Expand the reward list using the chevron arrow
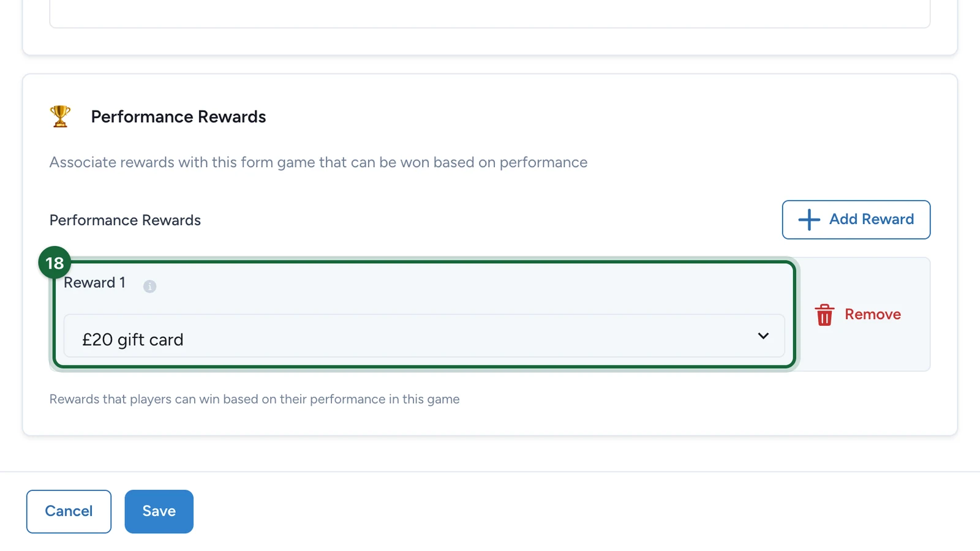Image resolution: width=980 pixels, height=551 pixels. click(763, 335)
